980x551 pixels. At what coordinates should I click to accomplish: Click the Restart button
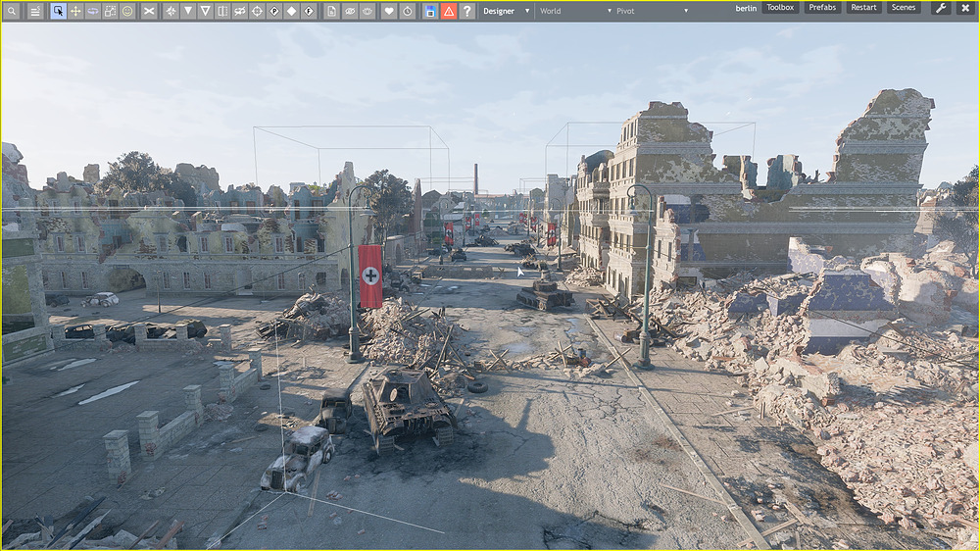click(863, 8)
